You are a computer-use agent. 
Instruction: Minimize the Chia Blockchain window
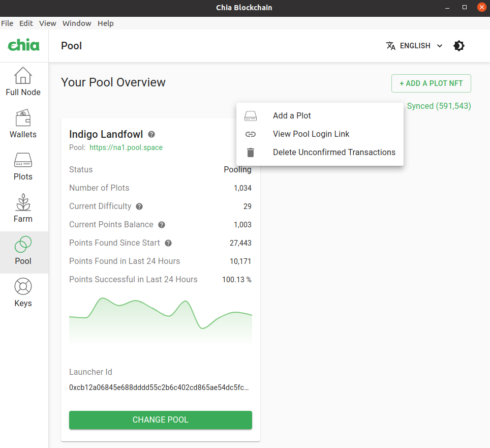coord(447,8)
